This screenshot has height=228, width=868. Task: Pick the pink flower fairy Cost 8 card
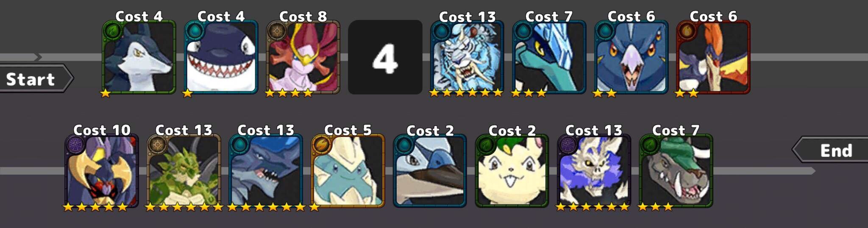click(x=303, y=57)
